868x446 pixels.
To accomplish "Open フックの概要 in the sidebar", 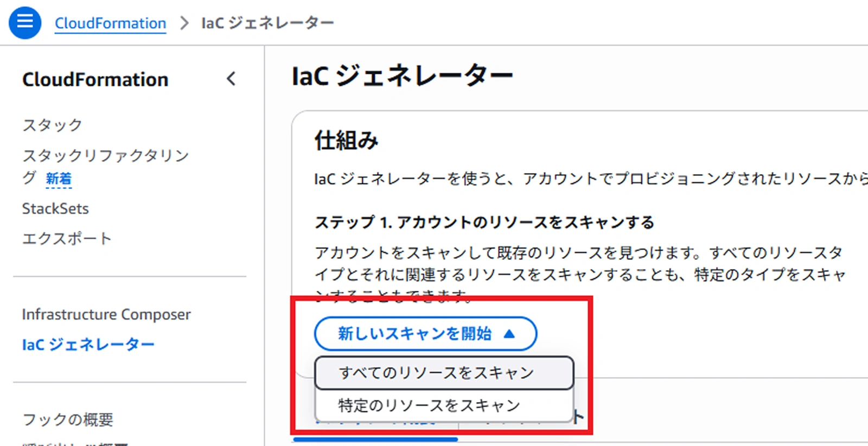I will pyautogui.click(x=68, y=419).
